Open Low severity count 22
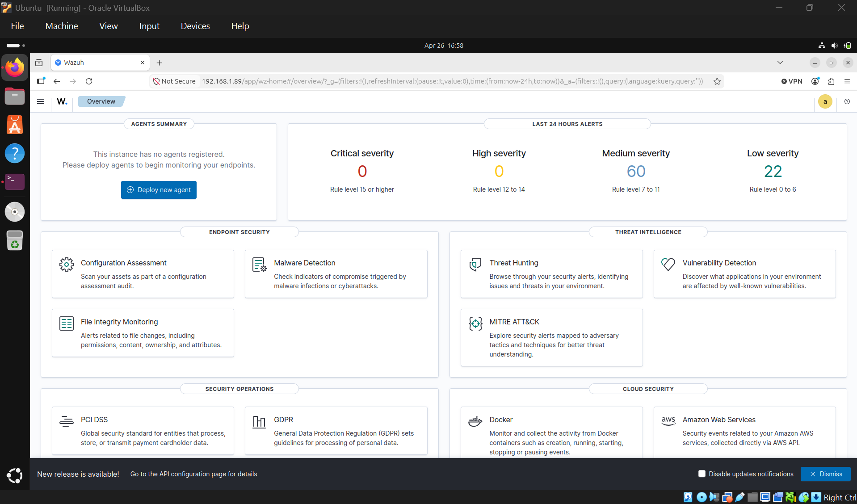Screen dimensions: 857x504 click(773, 172)
